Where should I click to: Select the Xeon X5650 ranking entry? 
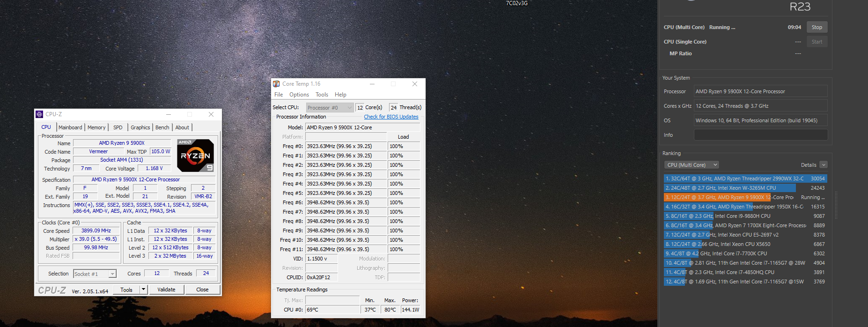[745, 244]
